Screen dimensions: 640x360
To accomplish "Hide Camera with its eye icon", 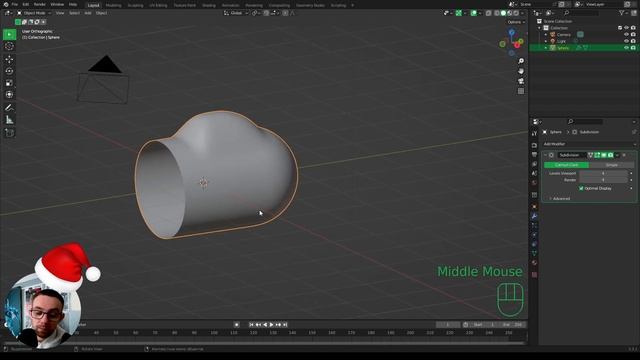I will (627, 35).
